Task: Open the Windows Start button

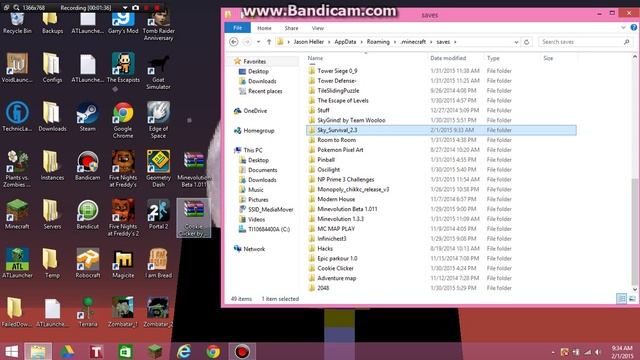Action: pos(11,351)
